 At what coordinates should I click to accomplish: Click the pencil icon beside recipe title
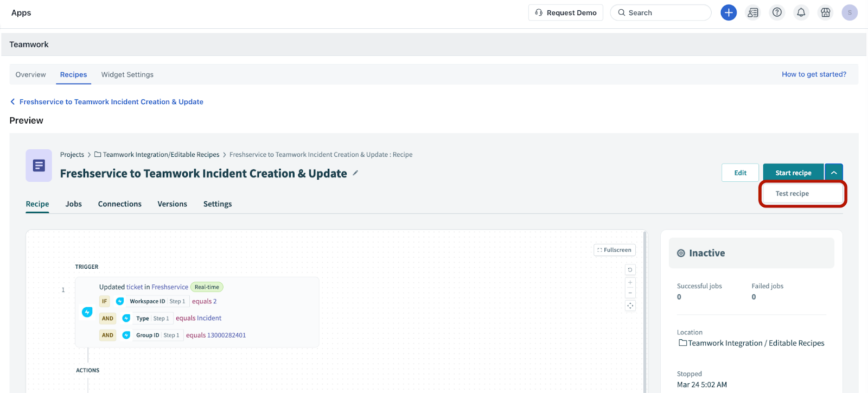pos(355,173)
